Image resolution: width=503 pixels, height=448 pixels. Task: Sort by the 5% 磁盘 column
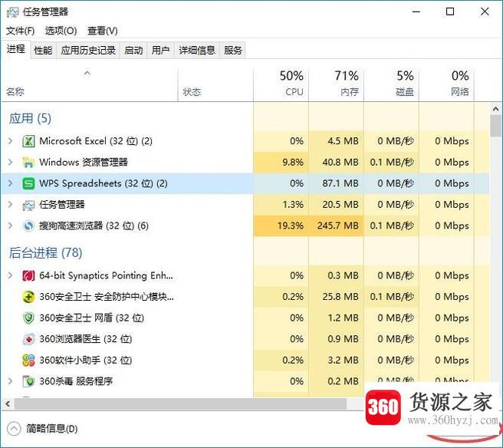tap(391, 84)
